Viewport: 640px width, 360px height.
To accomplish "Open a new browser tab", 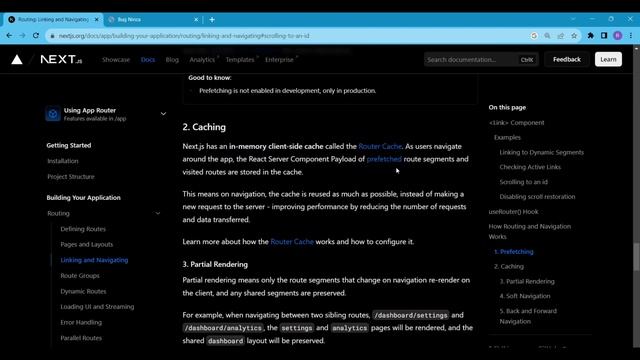I will pyautogui.click(x=212, y=19).
